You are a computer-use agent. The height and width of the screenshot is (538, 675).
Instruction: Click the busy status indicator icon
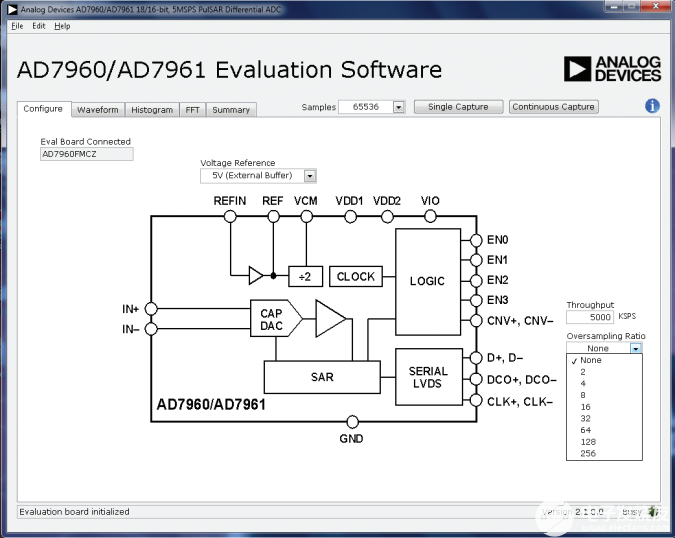653,511
